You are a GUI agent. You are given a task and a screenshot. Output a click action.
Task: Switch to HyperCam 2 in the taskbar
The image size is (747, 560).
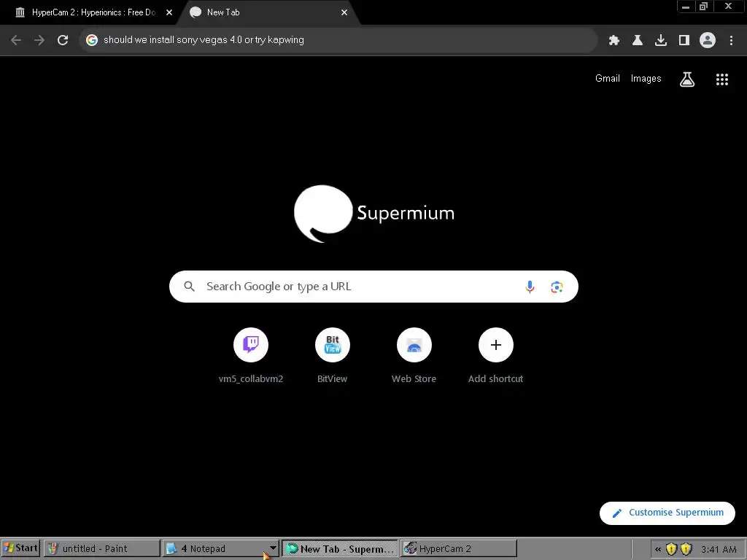pos(458,548)
